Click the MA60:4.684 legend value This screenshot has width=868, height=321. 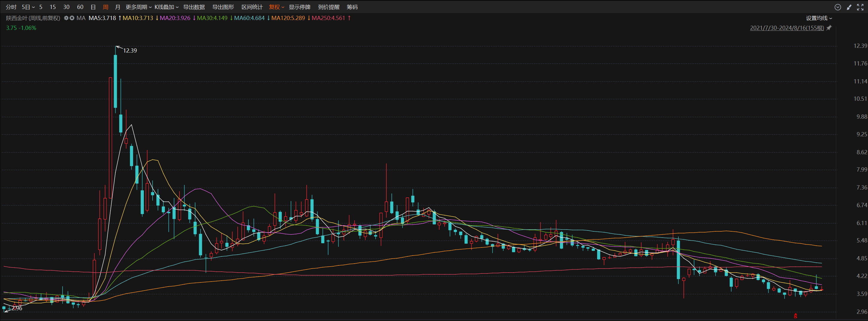[x=249, y=18]
